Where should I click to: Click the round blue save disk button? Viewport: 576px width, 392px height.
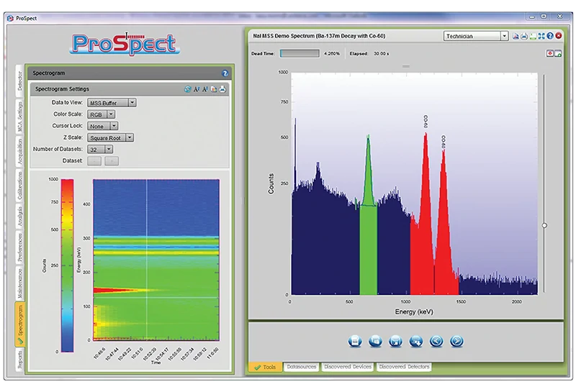coord(395,342)
